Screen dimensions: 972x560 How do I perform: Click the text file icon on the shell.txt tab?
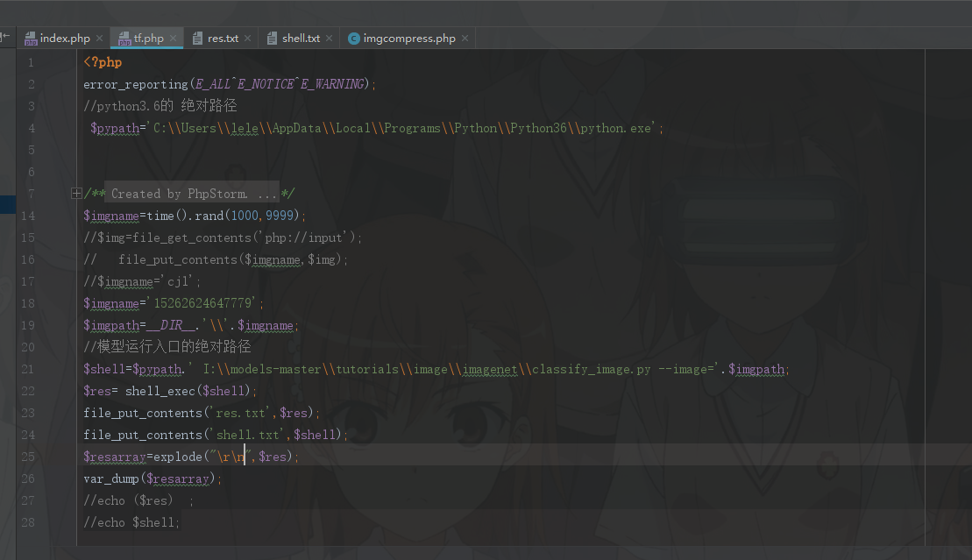272,39
